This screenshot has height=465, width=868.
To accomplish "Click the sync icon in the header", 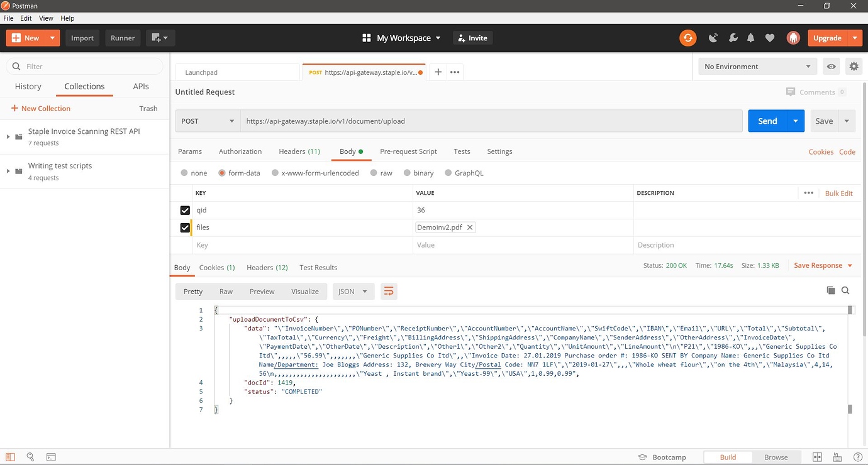I will pos(687,38).
